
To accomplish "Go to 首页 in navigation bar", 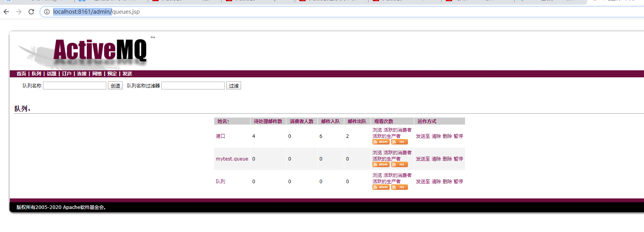I will click(x=21, y=74).
